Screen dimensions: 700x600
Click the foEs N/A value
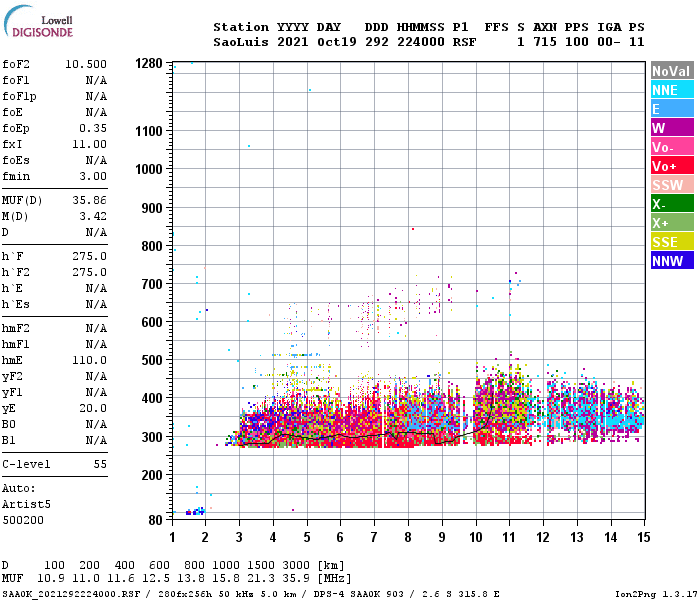96,160
